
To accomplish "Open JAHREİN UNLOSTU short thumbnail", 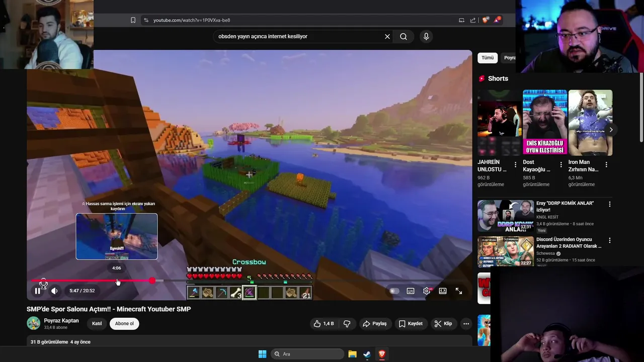I will click(500, 123).
